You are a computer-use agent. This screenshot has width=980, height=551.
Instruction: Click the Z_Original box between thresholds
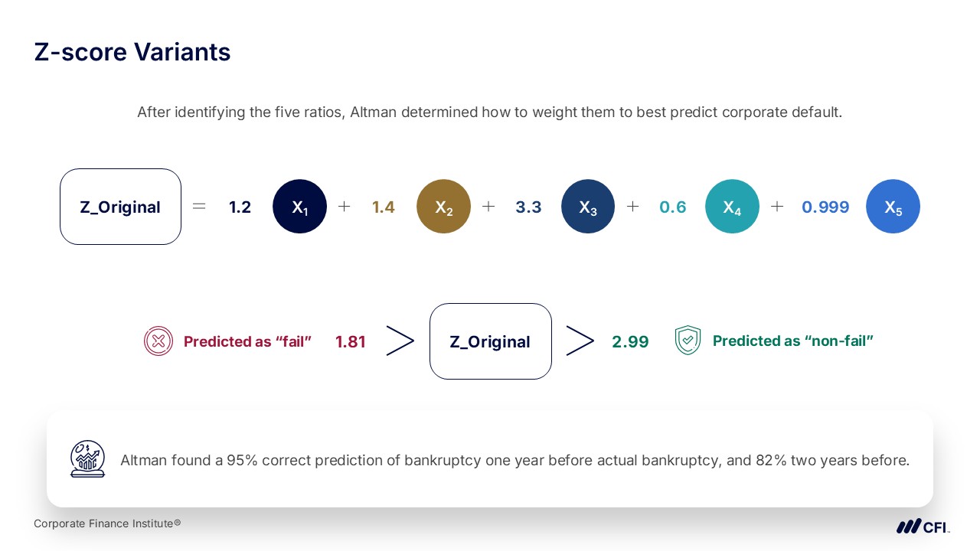tap(491, 341)
